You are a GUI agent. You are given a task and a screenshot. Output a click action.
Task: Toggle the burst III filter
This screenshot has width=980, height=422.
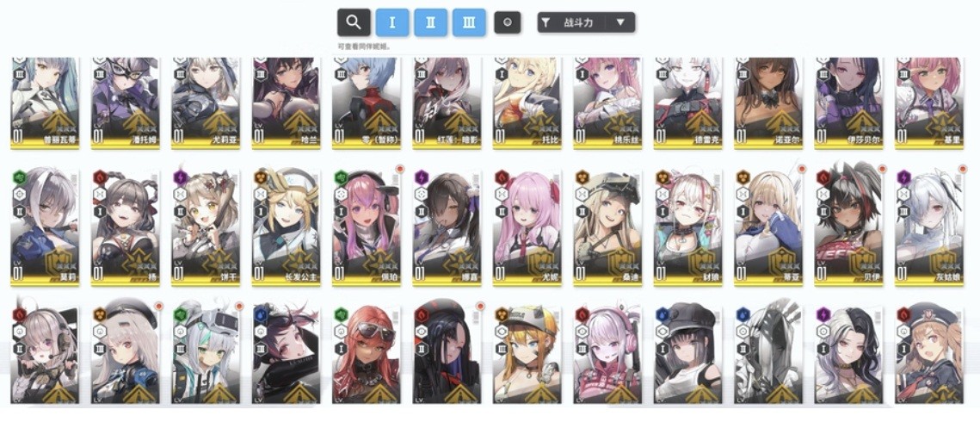pos(470,22)
